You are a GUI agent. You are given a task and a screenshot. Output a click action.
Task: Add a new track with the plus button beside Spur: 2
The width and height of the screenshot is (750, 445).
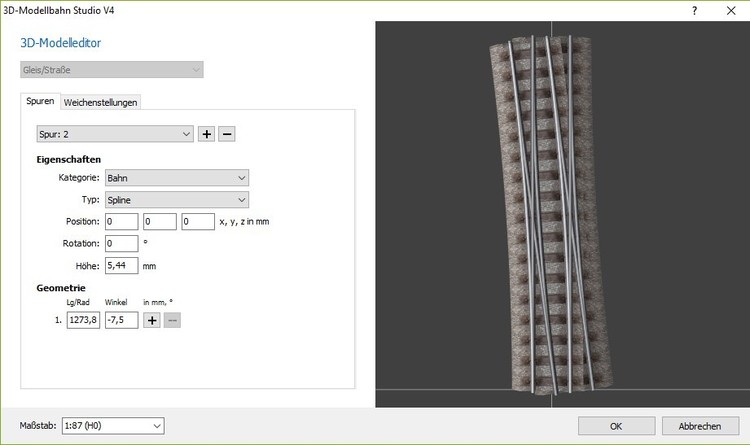point(207,134)
